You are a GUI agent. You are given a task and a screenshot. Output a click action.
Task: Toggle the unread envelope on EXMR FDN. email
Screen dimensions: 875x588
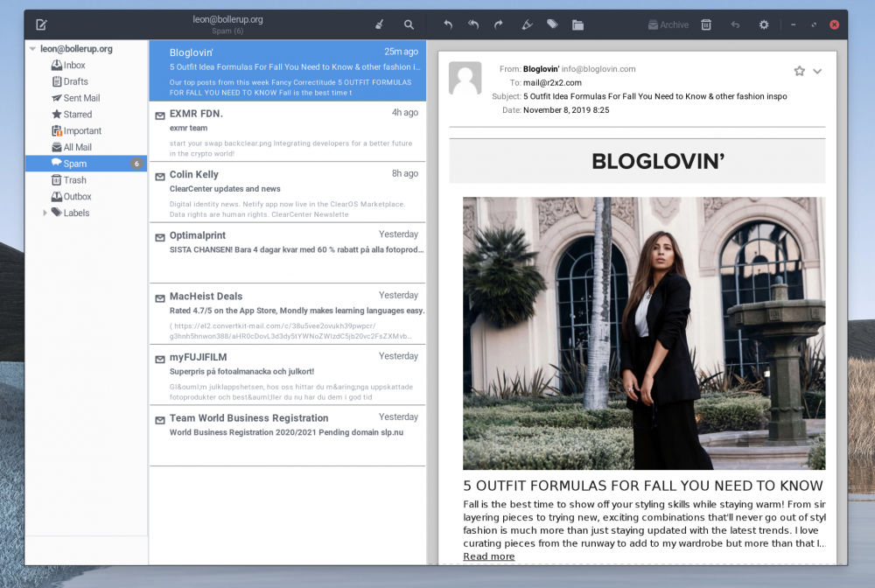pyautogui.click(x=160, y=115)
